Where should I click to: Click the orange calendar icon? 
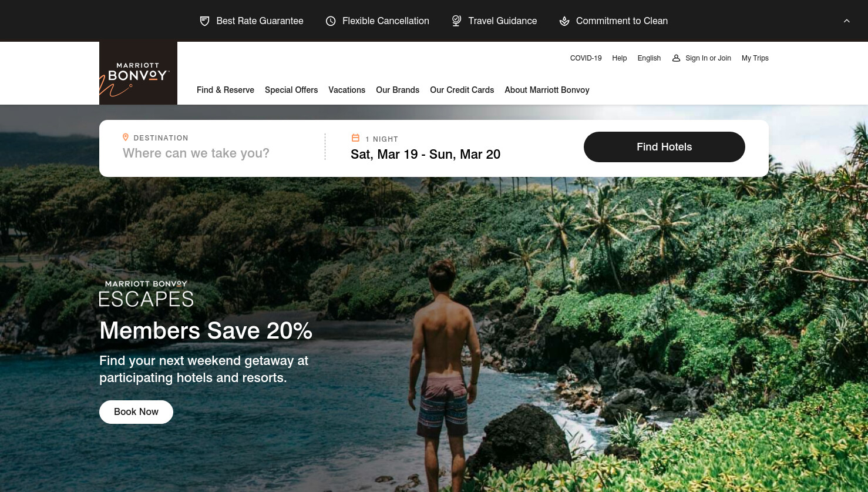(x=355, y=138)
